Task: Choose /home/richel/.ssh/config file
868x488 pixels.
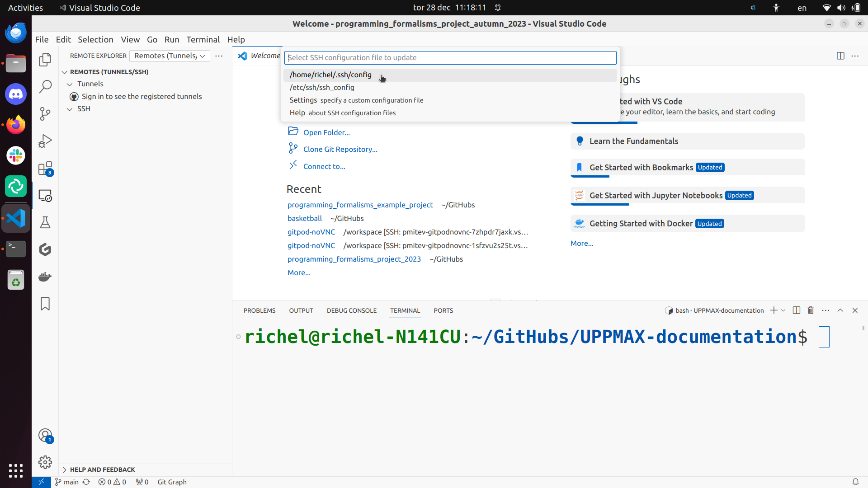Action: point(450,75)
